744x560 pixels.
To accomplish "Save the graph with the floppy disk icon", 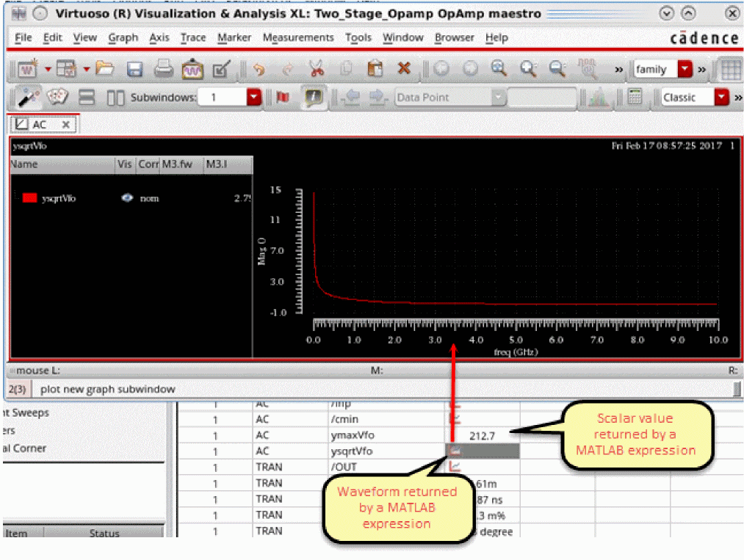I will (x=134, y=69).
